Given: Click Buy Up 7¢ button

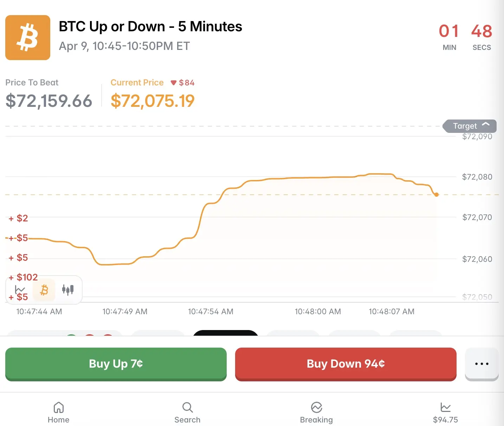Looking at the screenshot, I should (116, 364).
